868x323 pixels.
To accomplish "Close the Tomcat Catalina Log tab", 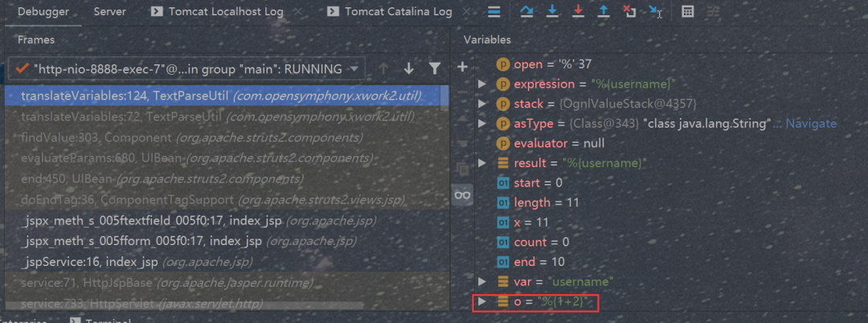I will tap(467, 11).
